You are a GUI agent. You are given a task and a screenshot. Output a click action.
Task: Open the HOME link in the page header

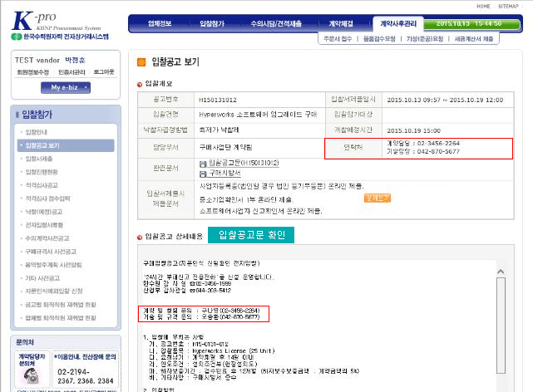point(483,6)
